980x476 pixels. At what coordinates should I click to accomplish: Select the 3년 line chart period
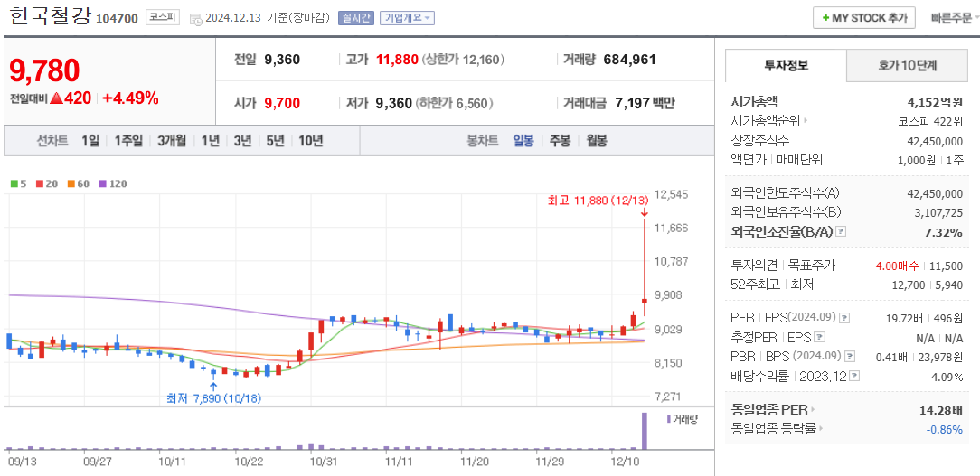point(242,141)
